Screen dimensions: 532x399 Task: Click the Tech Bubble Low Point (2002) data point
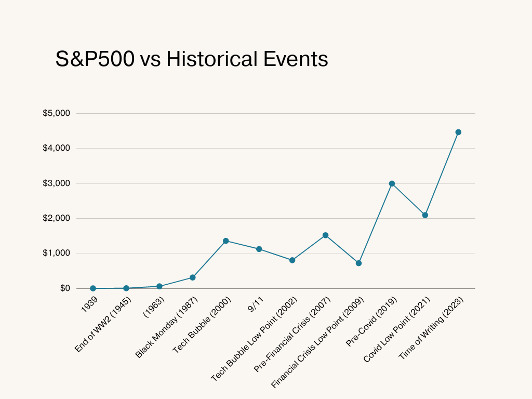(292, 260)
